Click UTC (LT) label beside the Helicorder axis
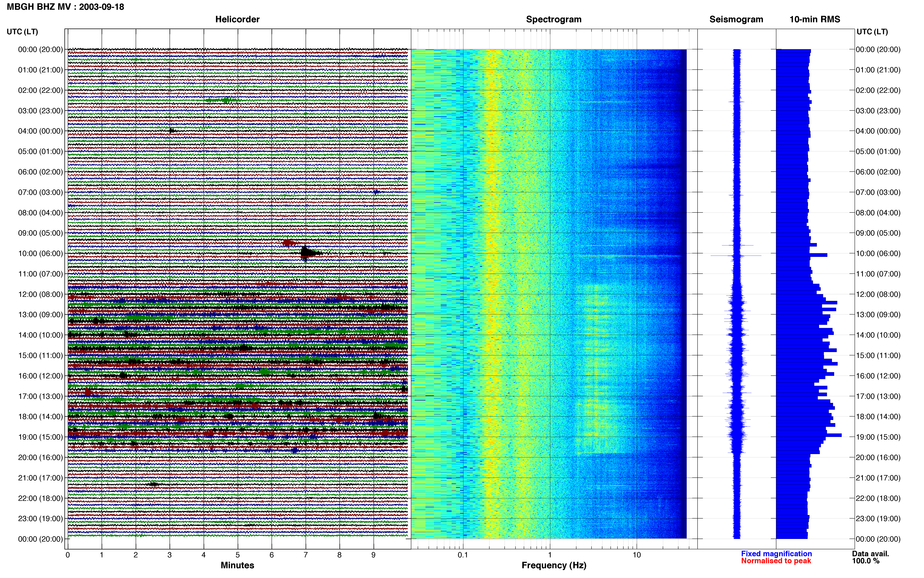 pos(22,32)
